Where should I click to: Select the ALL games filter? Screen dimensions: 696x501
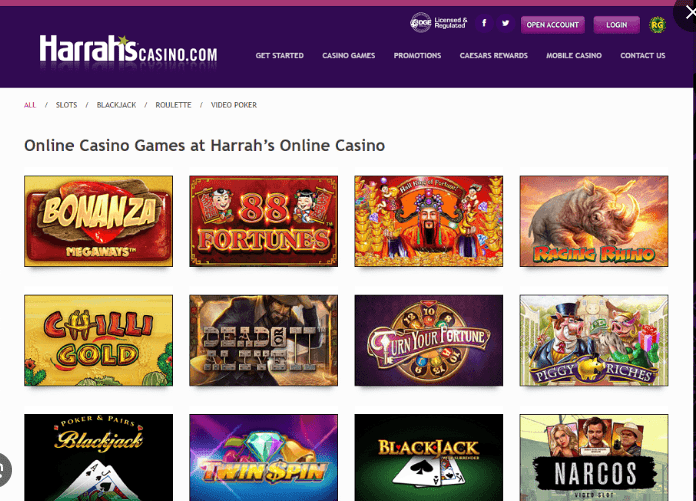(x=30, y=105)
